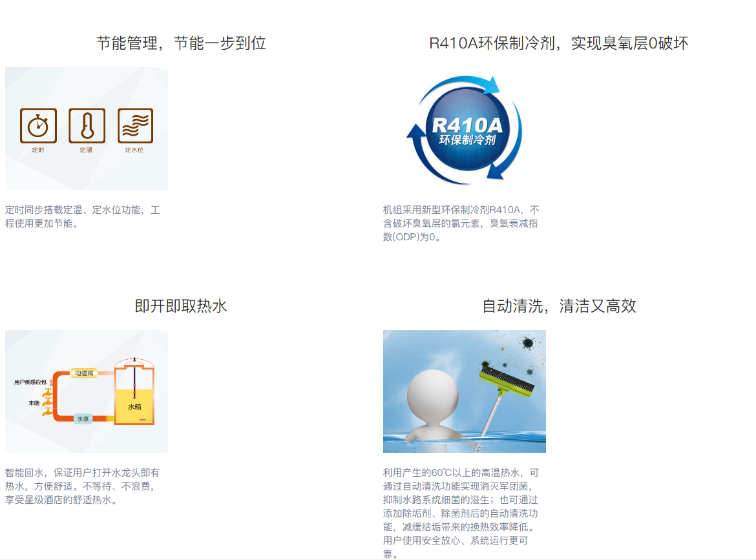The image size is (756, 560).
Task: Click the 电磁阀 label in diagram
Action: pos(84,373)
